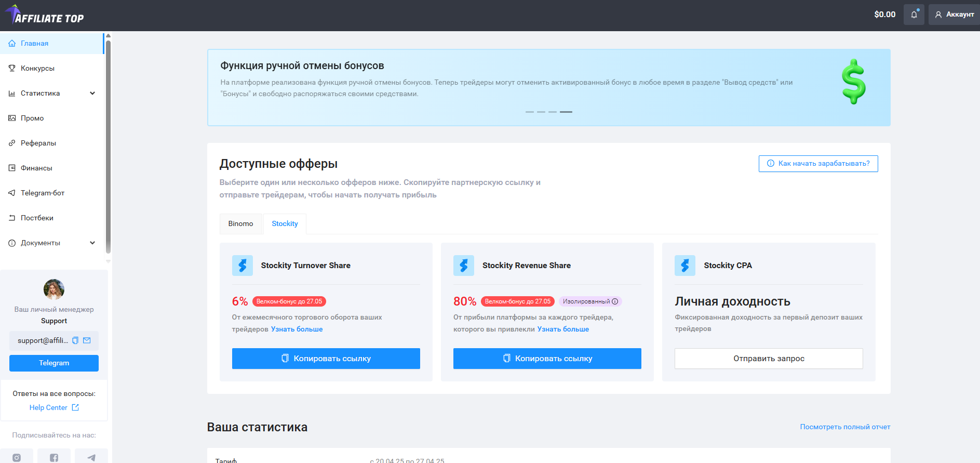The height and width of the screenshot is (463, 980).
Task: Click the manager avatar photo
Action: (54, 289)
